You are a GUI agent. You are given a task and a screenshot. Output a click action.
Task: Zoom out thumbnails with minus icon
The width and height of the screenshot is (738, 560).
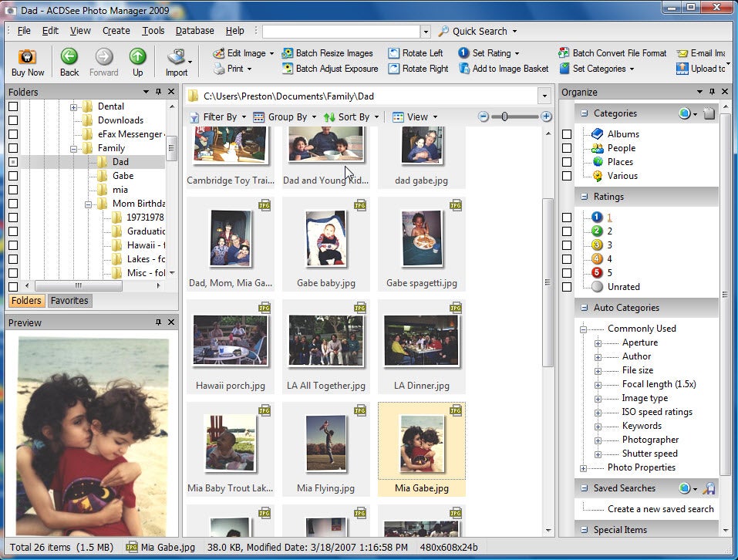coord(484,116)
